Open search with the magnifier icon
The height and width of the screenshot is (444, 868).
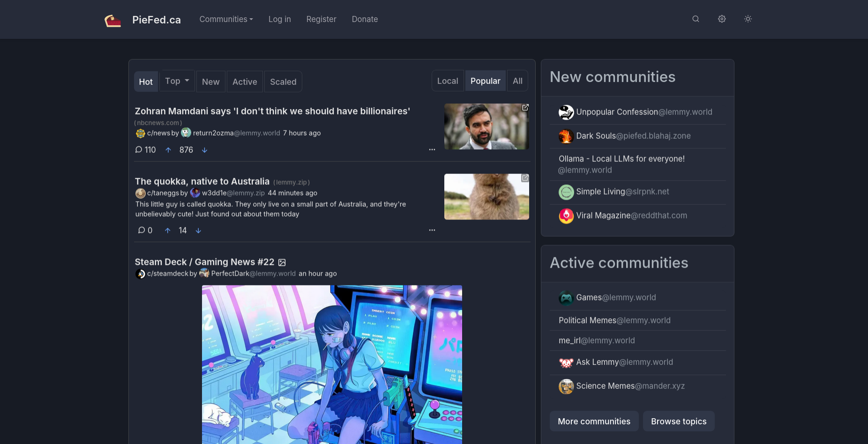(696, 19)
